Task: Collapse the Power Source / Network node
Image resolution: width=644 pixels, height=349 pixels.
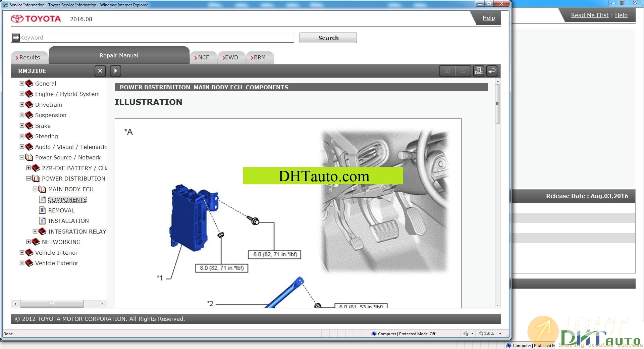Action: pyautogui.click(x=22, y=157)
